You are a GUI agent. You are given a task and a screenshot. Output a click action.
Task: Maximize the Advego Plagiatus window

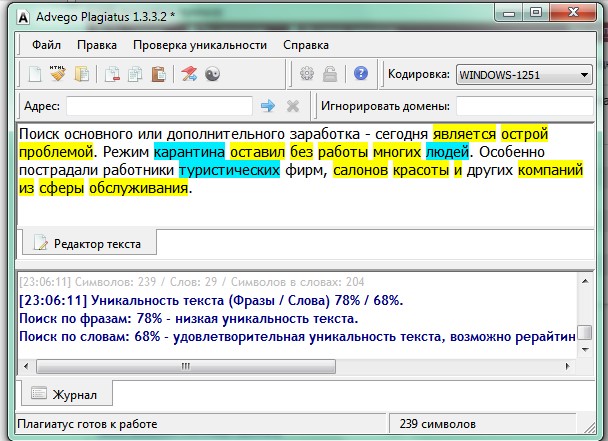click(536, 13)
